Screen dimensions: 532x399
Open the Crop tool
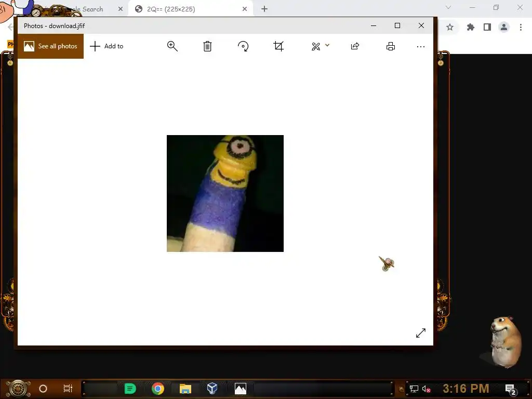(278, 46)
